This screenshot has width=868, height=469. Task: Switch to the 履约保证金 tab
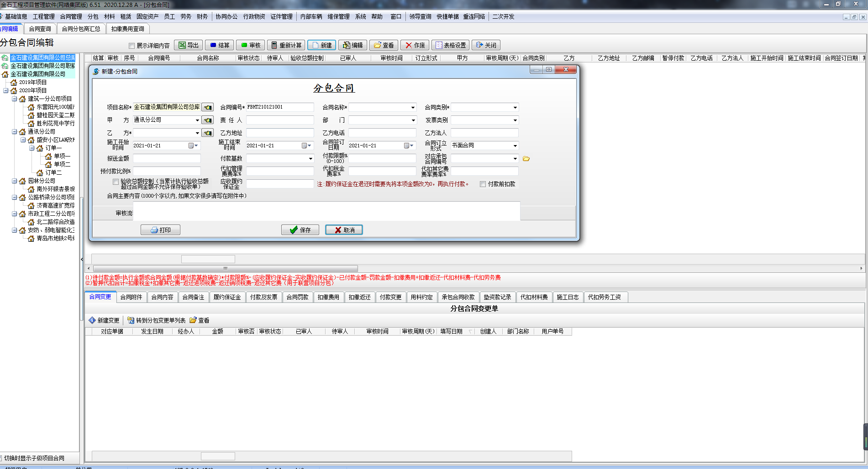(x=227, y=297)
